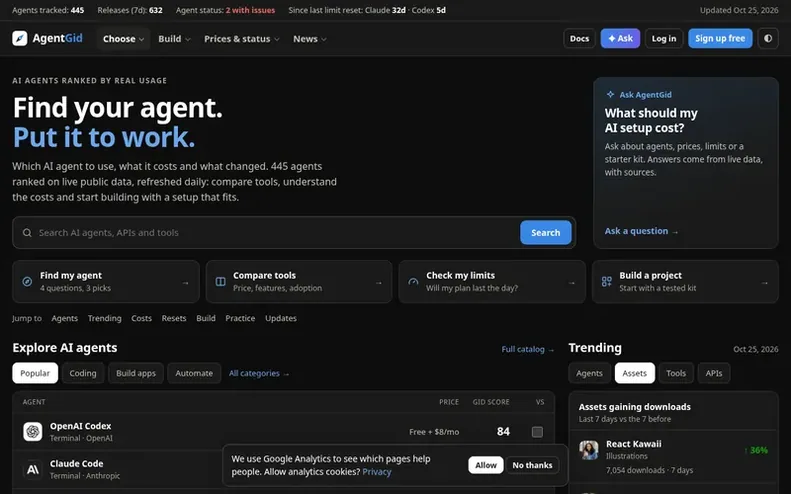Open the Claude Code agent name
The height and width of the screenshot is (494, 791).
click(76, 464)
